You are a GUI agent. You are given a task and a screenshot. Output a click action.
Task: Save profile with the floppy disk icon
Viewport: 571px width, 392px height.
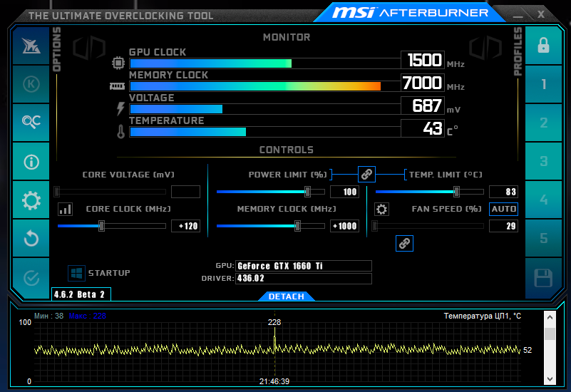[x=543, y=278]
